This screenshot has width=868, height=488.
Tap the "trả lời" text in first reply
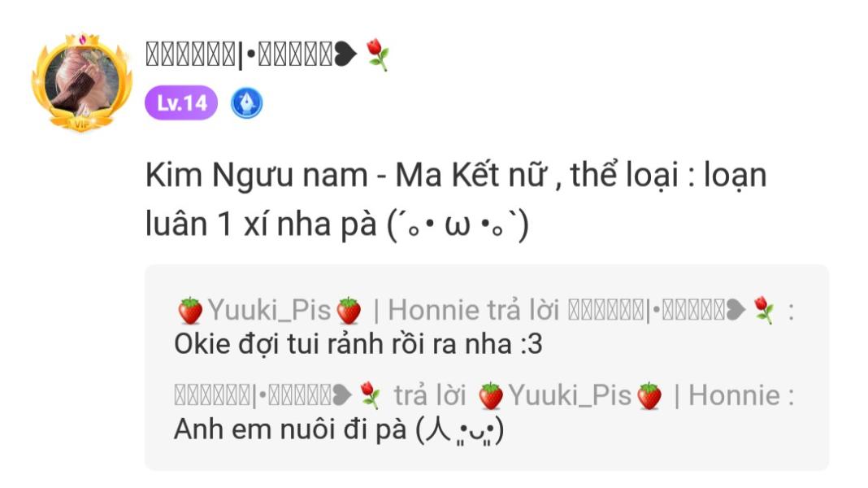coord(523,310)
